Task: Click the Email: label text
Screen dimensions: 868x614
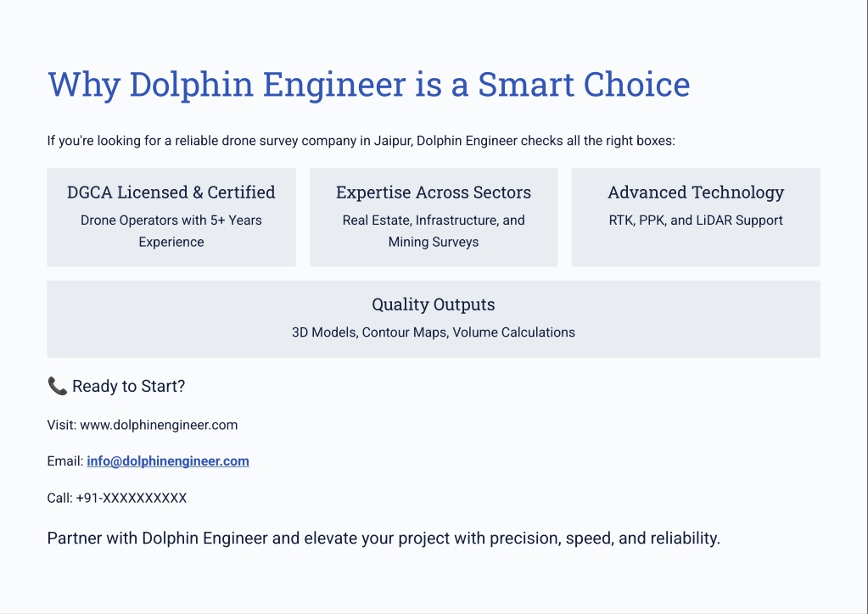Action: click(x=65, y=461)
